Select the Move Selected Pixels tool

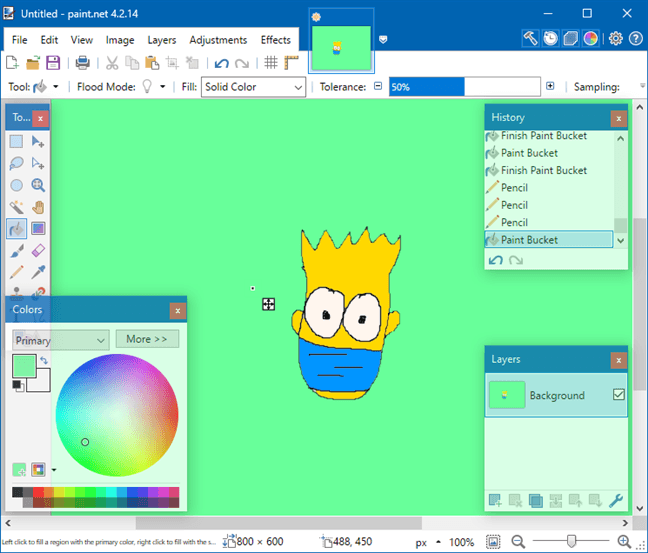[38, 142]
